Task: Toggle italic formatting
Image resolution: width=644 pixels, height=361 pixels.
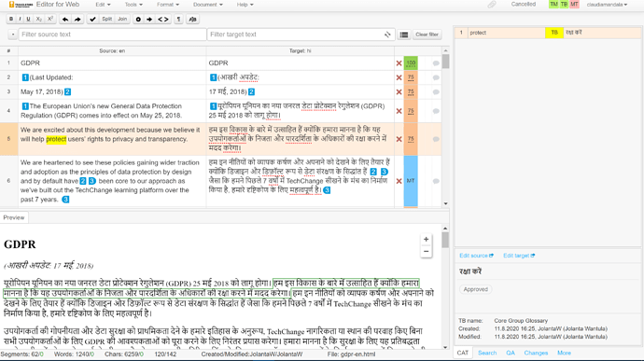Action: click(x=20, y=19)
